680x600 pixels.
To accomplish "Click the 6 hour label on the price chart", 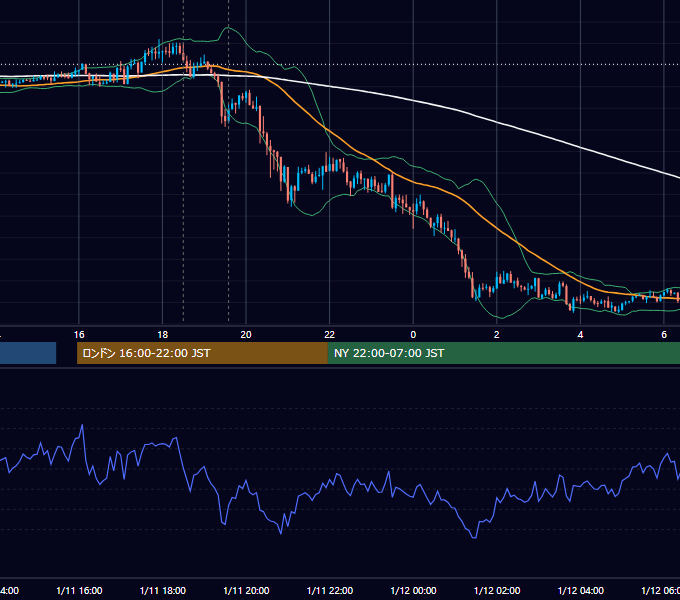I will click(664, 335).
